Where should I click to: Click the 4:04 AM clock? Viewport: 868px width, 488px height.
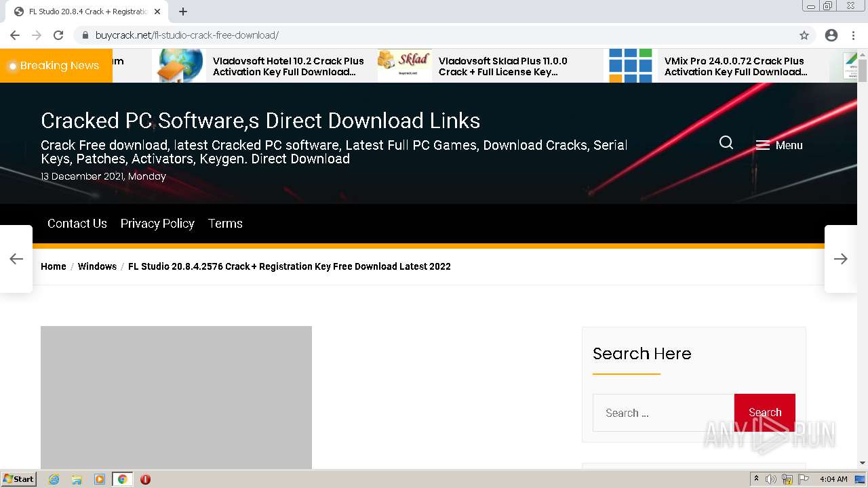pos(833,479)
